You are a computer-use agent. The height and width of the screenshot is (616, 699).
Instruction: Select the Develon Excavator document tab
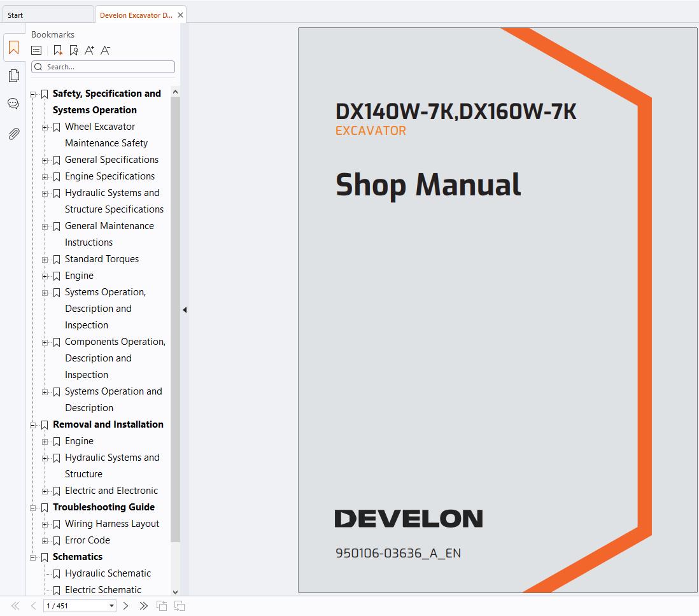coord(136,15)
